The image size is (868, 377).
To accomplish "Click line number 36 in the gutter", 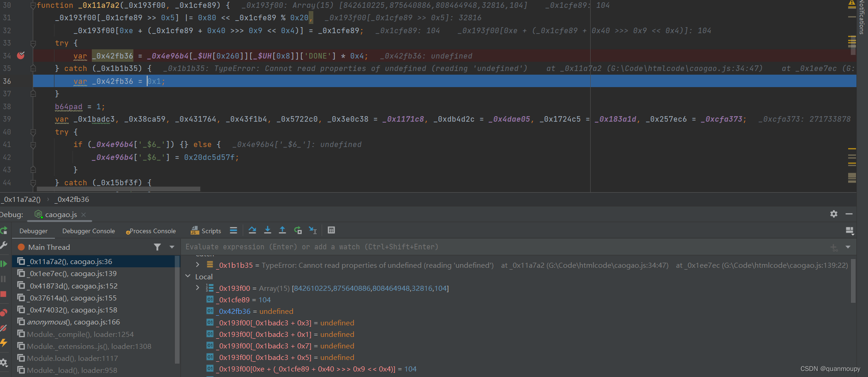I will 7,81.
